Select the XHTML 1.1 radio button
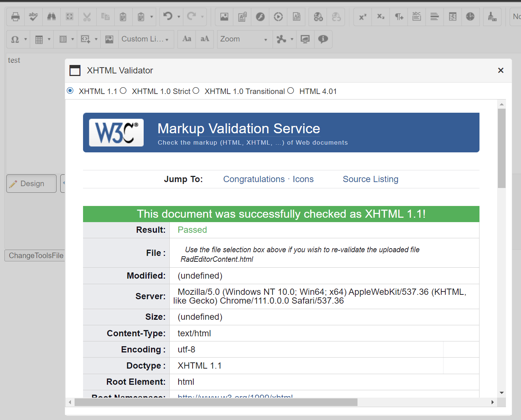 tap(70, 91)
